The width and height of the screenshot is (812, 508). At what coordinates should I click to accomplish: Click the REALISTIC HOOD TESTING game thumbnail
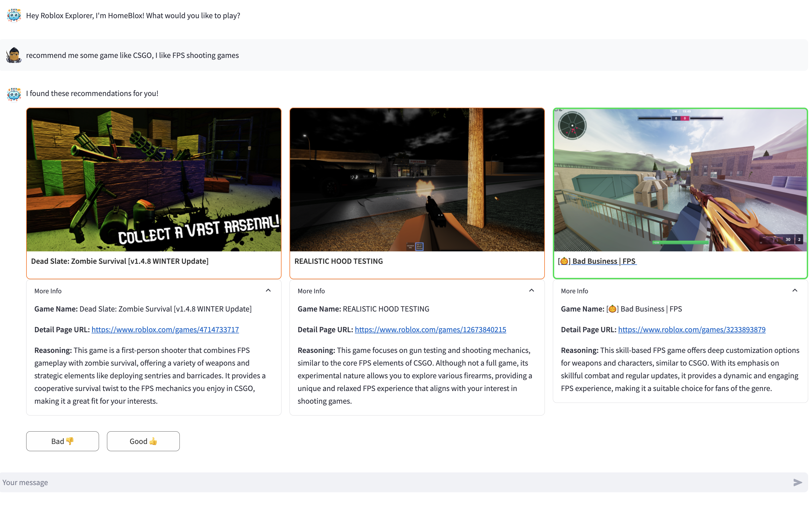pyautogui.click(x=417, y=180)
